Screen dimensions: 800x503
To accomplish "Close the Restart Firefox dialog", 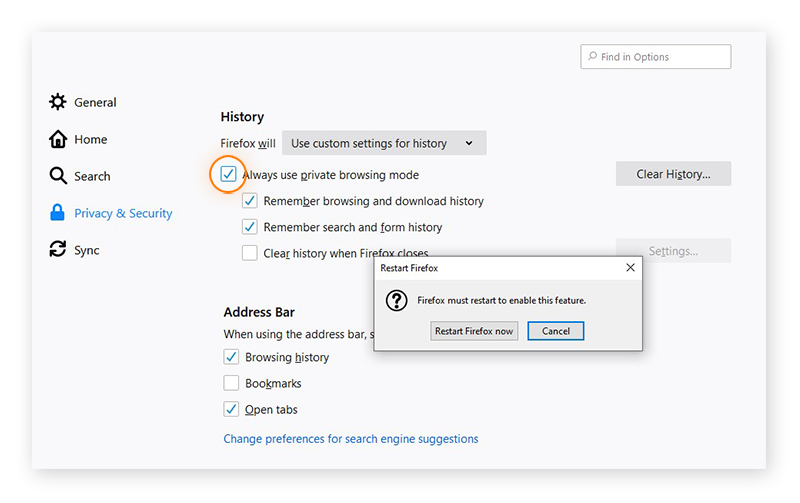I will (x=631, y=268).
